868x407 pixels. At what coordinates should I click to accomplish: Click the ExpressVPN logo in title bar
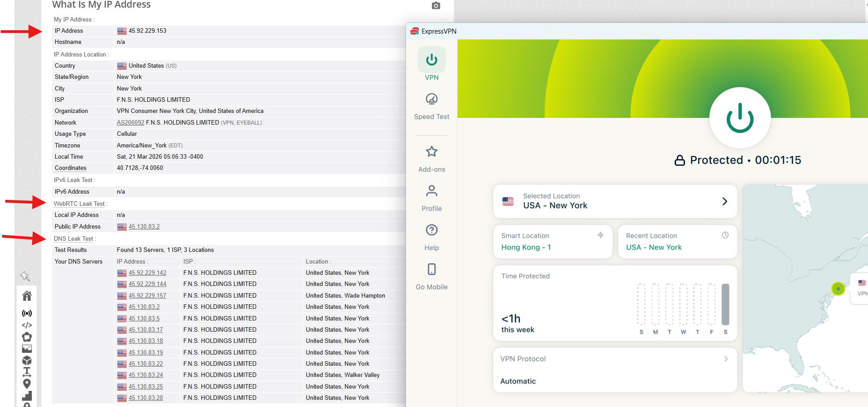414,31
